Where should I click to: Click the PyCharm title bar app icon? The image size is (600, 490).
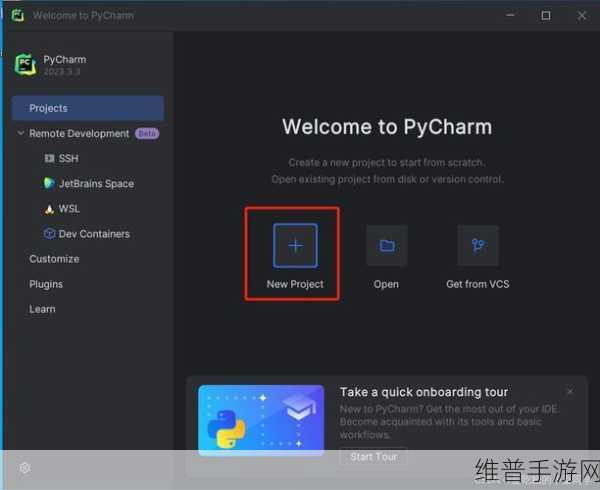(18, 16)
